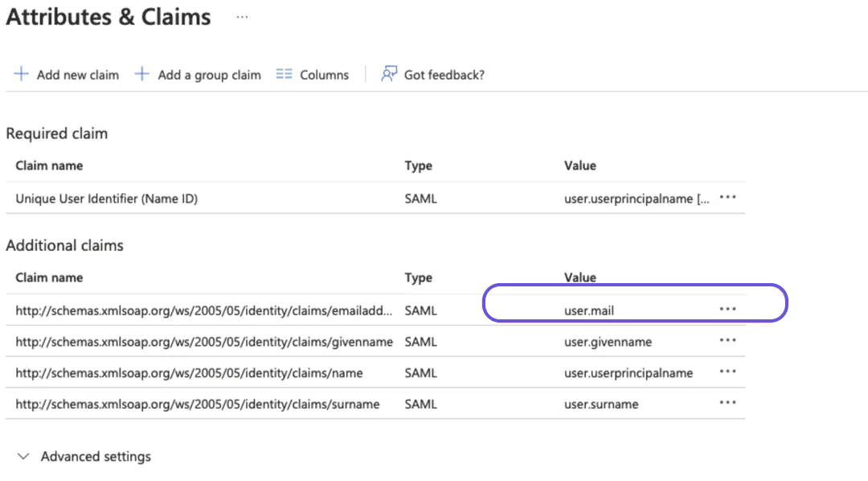Click the ellipsis next to the page title
The height and width of the screenshot is (481, 868).
coord(241,16)
